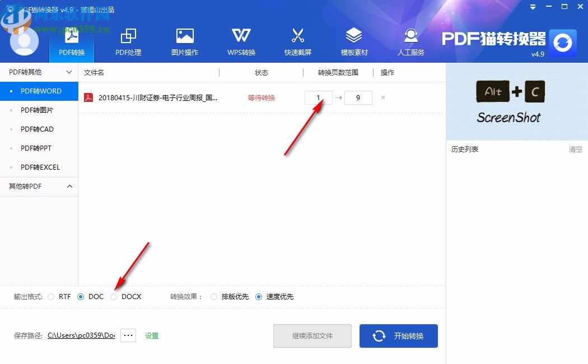Browse 模板素材 templates
Image resolution: width=588 pixels, height=364 pixels.
[x=354, y=40]
